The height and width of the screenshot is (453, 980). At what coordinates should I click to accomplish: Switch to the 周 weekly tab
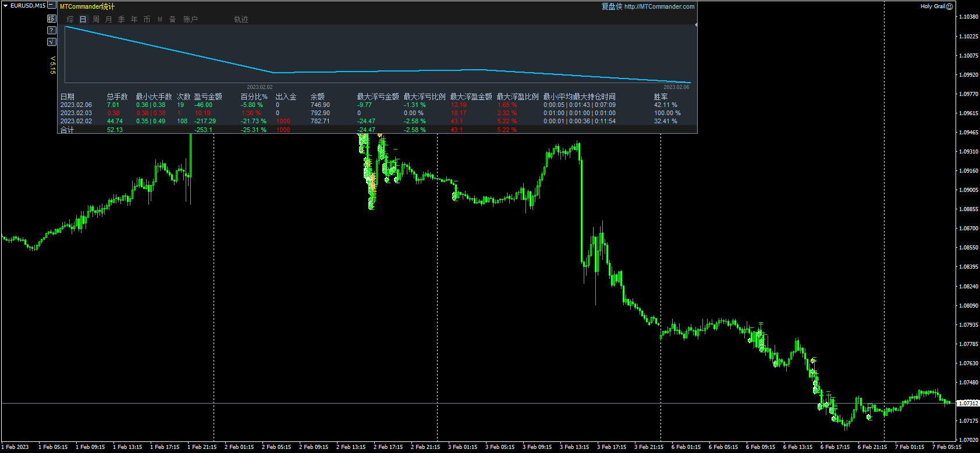pos(96,20)
